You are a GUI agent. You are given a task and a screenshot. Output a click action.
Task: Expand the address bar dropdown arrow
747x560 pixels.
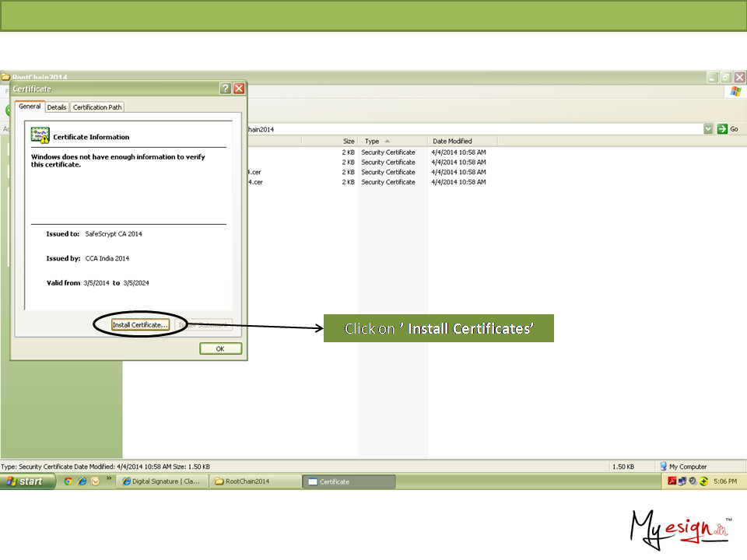coord(708,129)
